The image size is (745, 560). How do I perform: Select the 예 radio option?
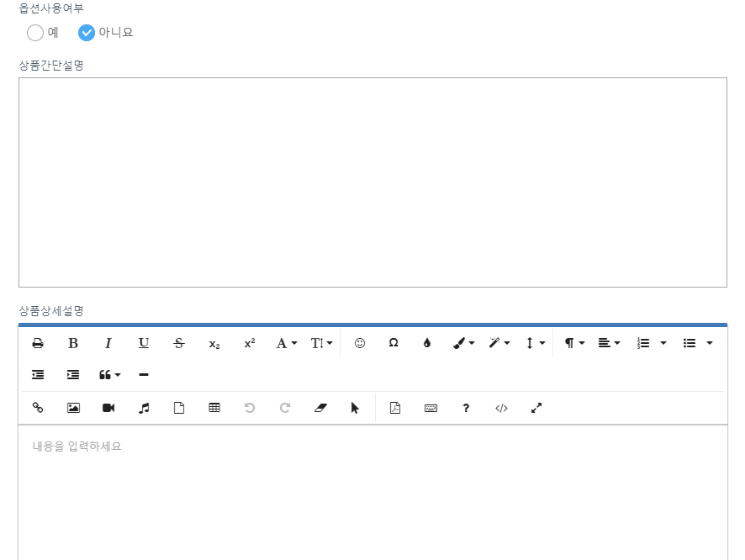[35, 33]
